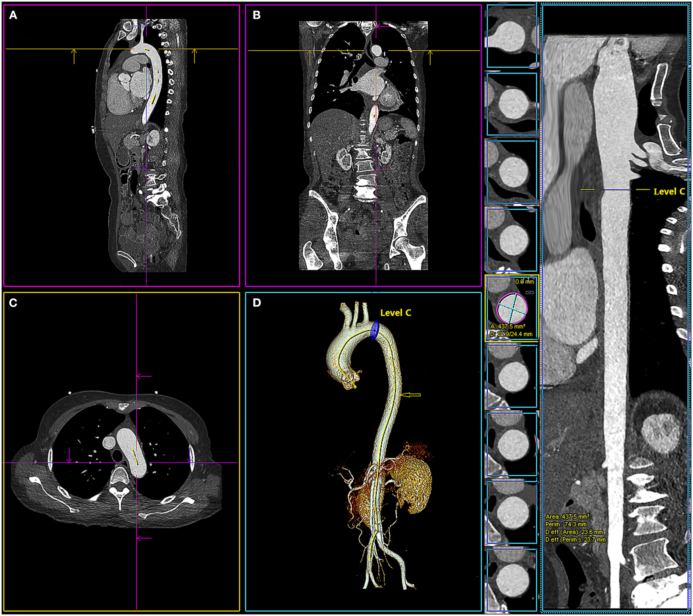This screenshot has height=616, width=693.
Task: Select the link/sync icon in the measurement thumbnail
Action: pyautogui.click(x=530, y=292)
